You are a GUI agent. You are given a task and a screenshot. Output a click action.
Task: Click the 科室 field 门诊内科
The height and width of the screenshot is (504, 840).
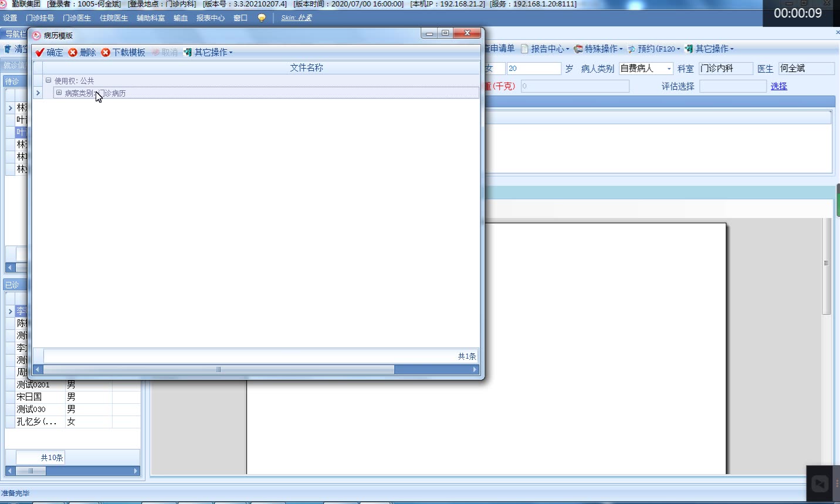point(726,69)
